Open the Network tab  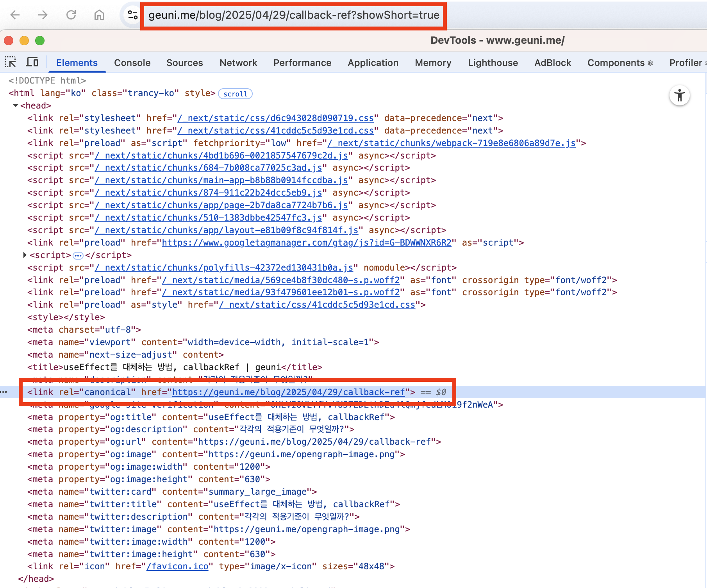[x=238, y=63]
